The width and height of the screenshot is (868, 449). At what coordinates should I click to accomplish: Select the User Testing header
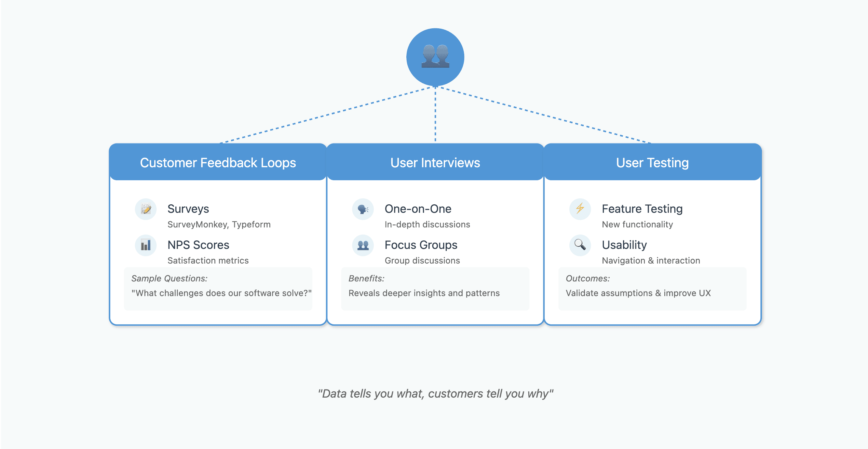pos(652,162)
